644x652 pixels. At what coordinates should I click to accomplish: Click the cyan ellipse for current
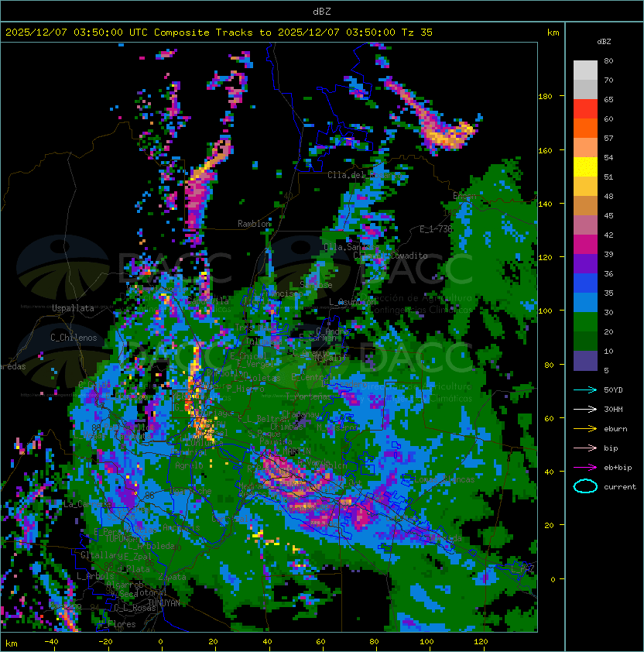click(x=585, y=486)
